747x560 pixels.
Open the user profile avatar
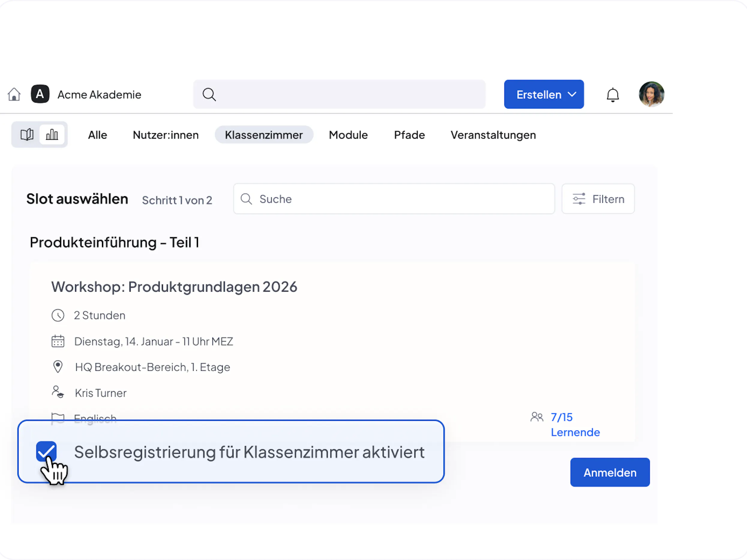click(651, 94)
